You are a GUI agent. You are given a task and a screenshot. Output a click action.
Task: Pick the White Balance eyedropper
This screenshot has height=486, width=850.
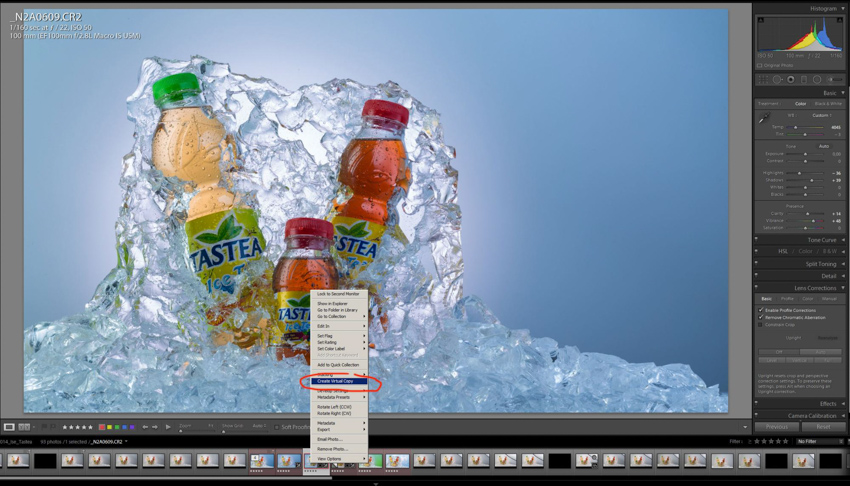764,118
